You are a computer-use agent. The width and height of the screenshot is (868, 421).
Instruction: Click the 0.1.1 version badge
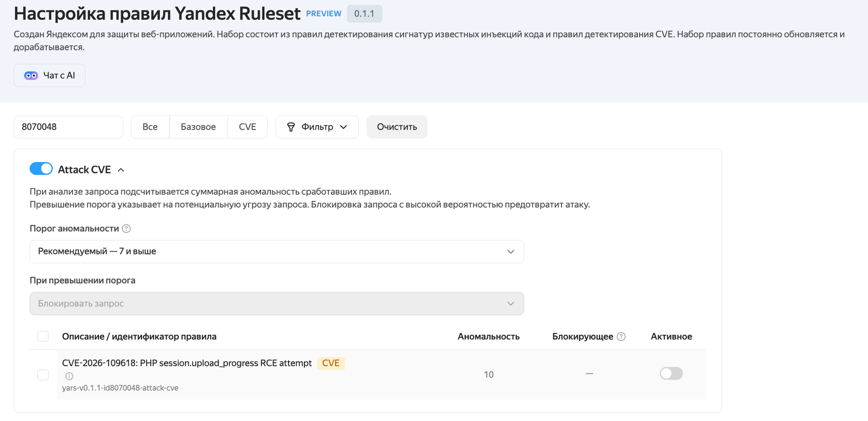tap(364, 14)
